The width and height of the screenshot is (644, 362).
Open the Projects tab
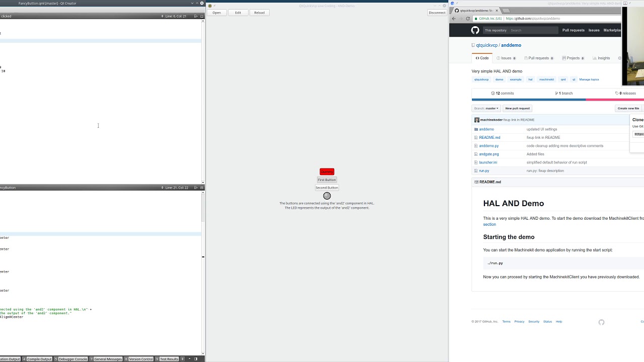point(573,58)
